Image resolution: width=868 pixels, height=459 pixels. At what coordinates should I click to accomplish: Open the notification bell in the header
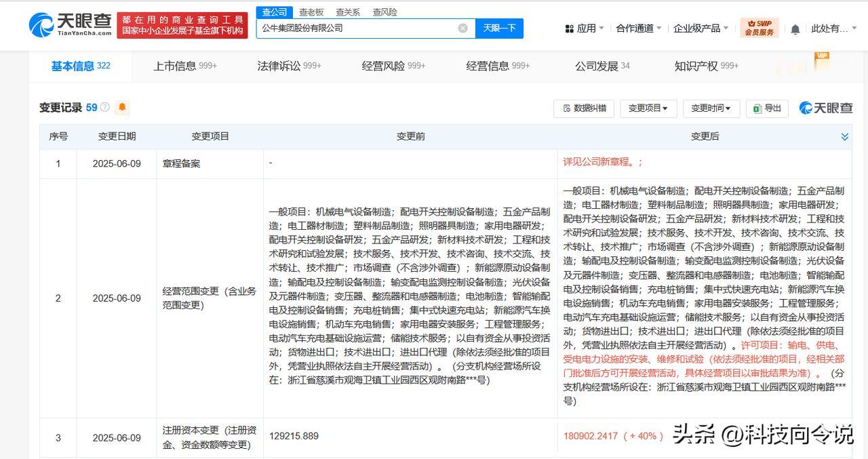tap(795, 28)
